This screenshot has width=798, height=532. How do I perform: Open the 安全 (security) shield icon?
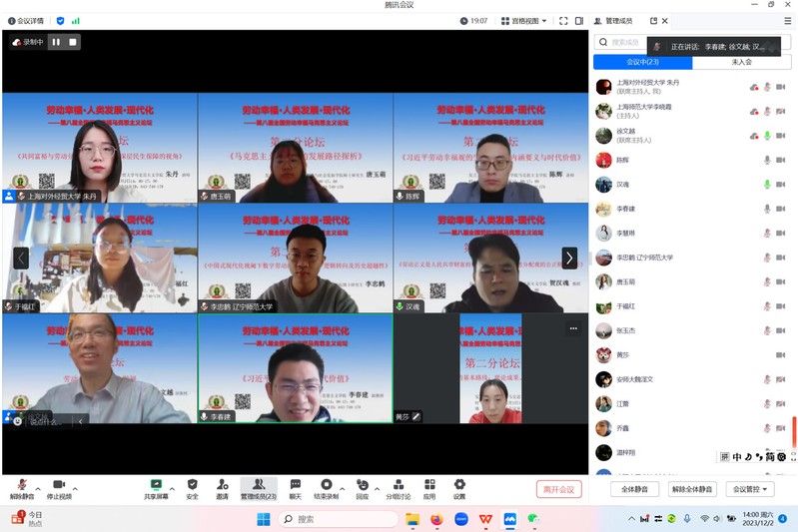[x=192, y=485]
